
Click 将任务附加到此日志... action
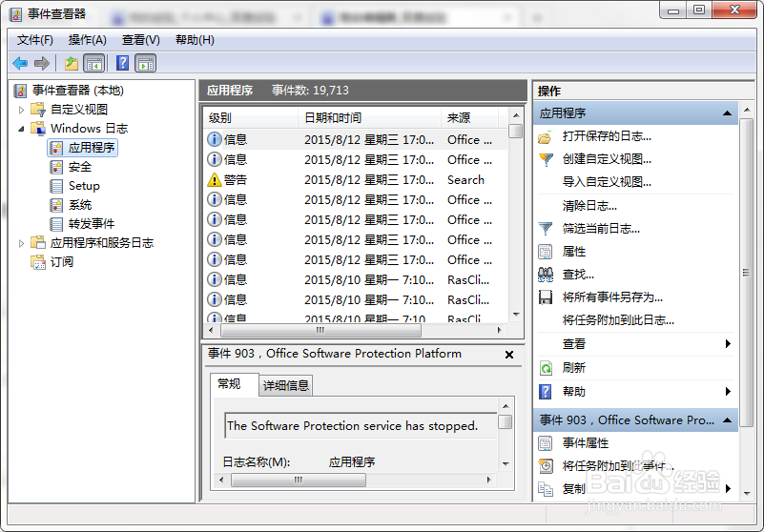click(618, 320)
